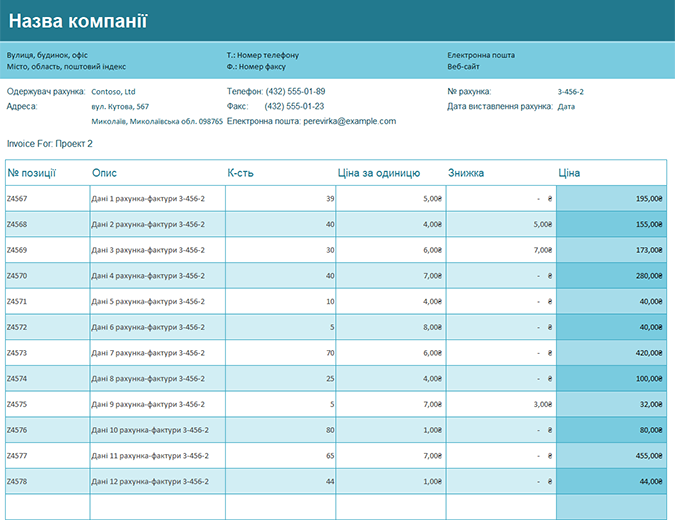Screen dimensions: 675x520
Task: Select the company name title 'Назва компанії'
Action: (x=78, y=21)
